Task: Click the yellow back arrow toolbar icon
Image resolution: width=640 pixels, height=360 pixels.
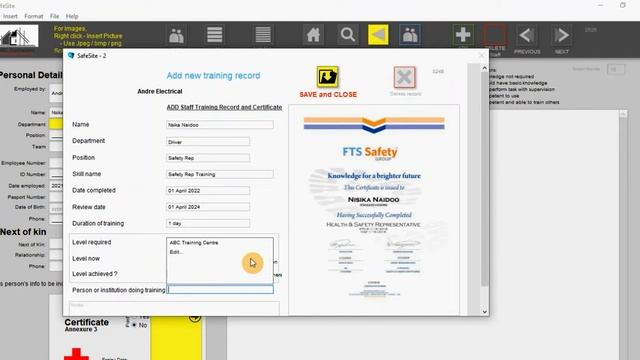Action: 378,35
